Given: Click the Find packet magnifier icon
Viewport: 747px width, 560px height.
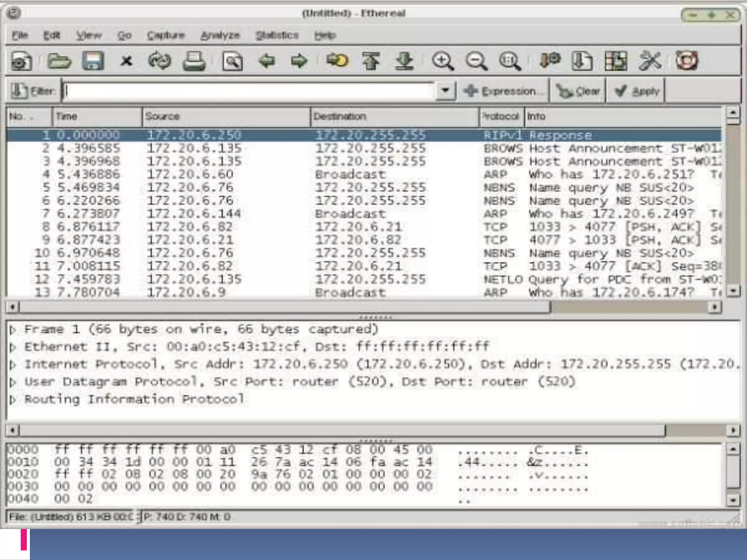Looking at the screenshot, I should [x=232, y=61].
